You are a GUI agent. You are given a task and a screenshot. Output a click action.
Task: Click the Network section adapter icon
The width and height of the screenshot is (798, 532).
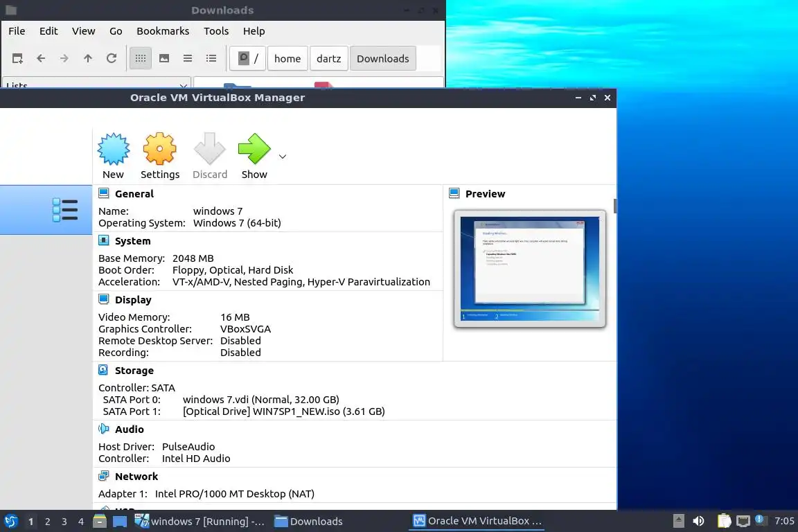[x=104, y=476]
